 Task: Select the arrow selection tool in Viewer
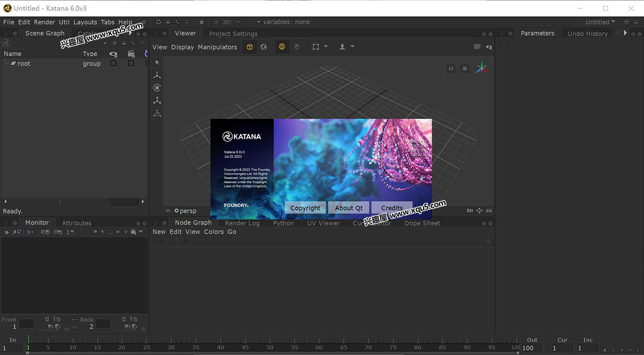[157, 63]
